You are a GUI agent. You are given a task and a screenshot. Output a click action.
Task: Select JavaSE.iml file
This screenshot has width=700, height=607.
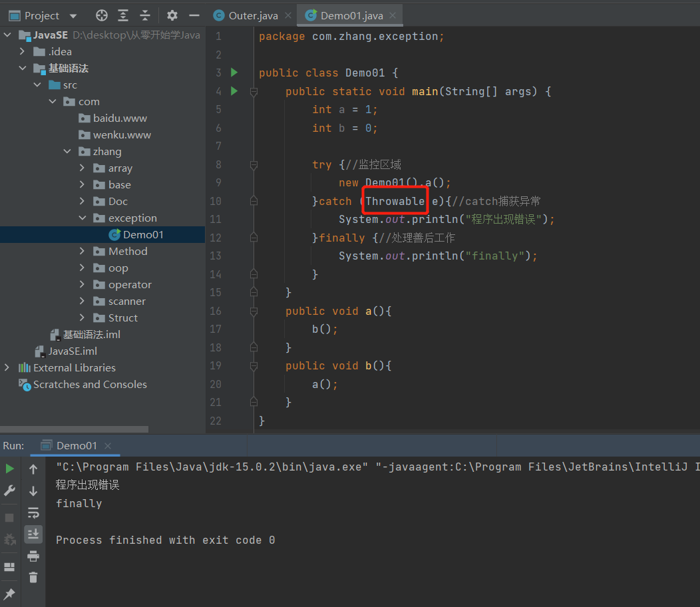point(66,351)
